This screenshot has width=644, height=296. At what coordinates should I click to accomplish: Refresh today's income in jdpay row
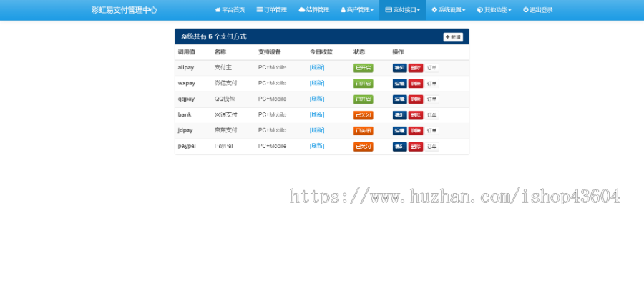(x=317, y=130)
